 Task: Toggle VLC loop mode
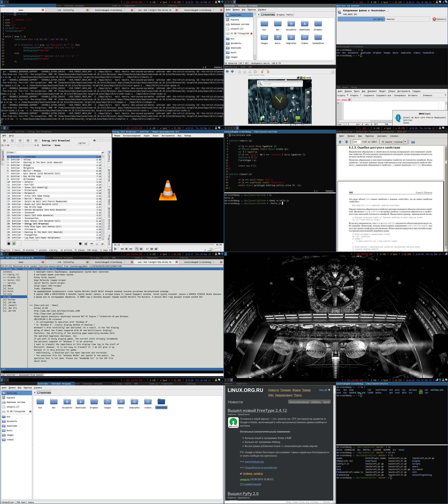pyautogui.click(x=152, y=249)
